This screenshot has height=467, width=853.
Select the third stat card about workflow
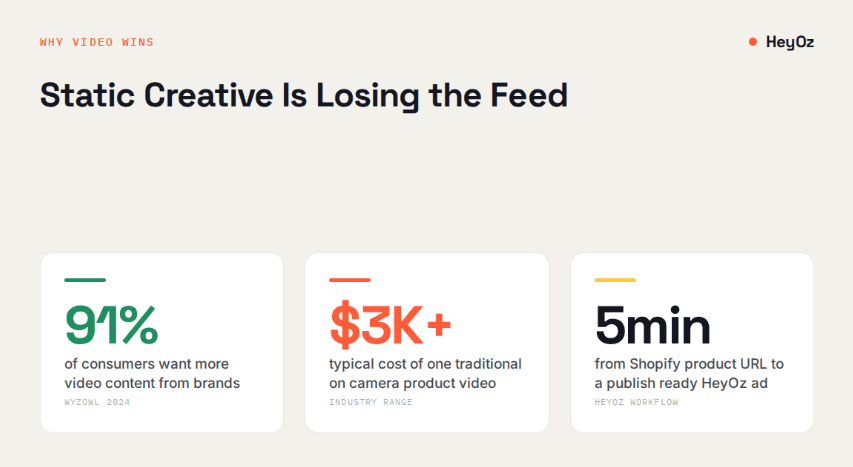692,342
